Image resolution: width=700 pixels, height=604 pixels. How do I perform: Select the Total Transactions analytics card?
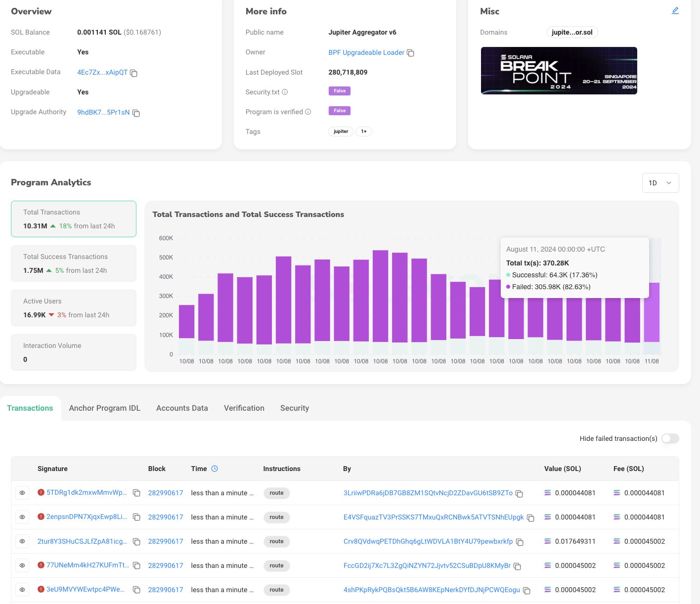coord(74,219)
